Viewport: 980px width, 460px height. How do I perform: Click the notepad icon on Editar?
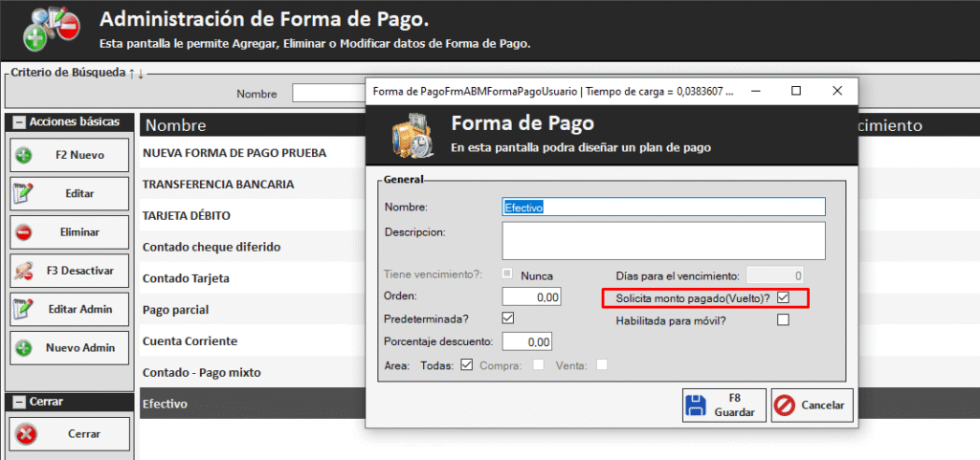[25, 193]
